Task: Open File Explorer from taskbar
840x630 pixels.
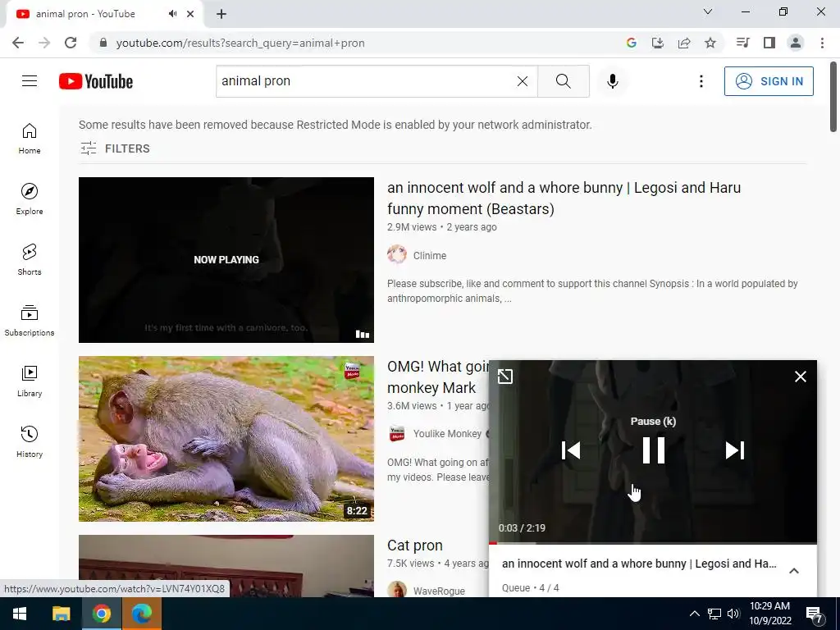Action: (61, 614)
